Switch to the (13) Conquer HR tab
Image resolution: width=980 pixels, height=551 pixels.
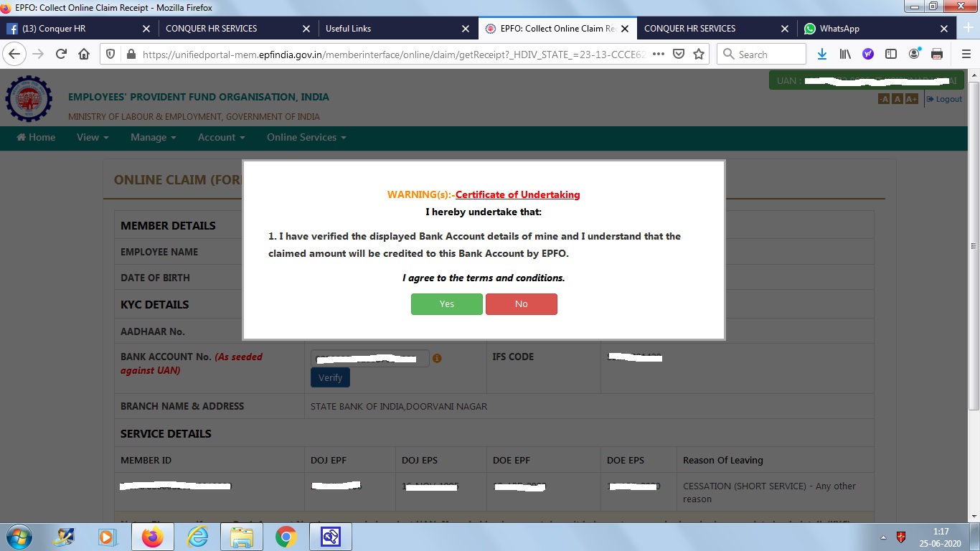(79, 29)
